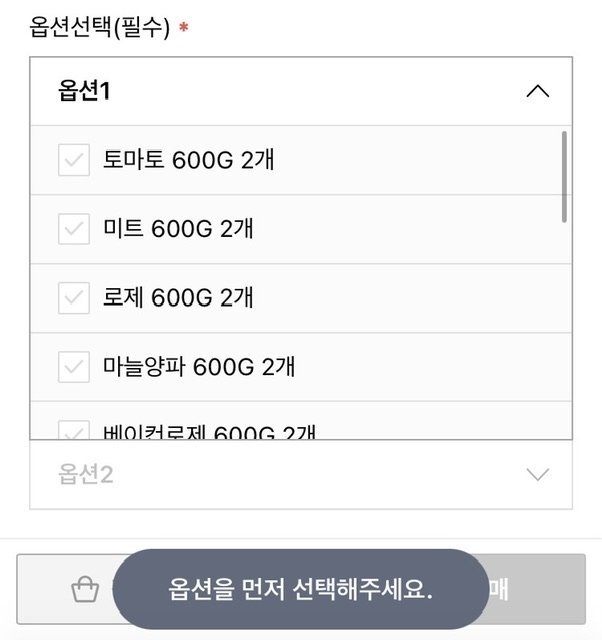Tap the 옵션을 먼저 선택해주세요 toast message
The image size is (602, 640).
tap(300, 589)
